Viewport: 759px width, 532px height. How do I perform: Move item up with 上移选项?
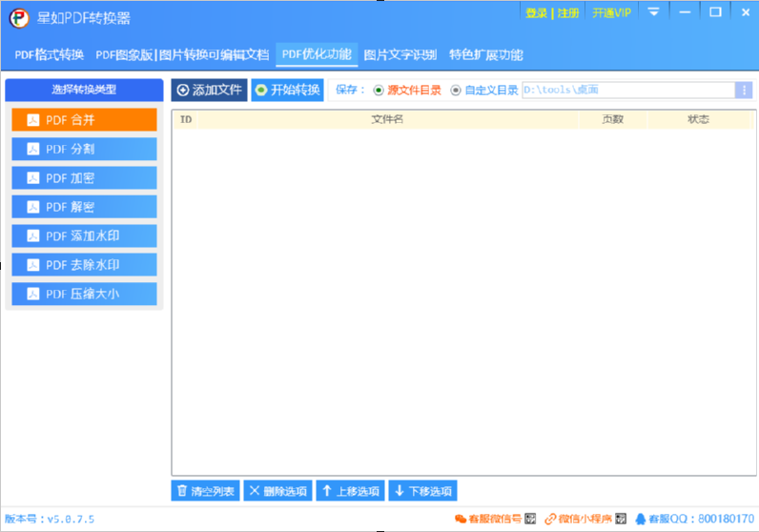[x=350, y=491]
